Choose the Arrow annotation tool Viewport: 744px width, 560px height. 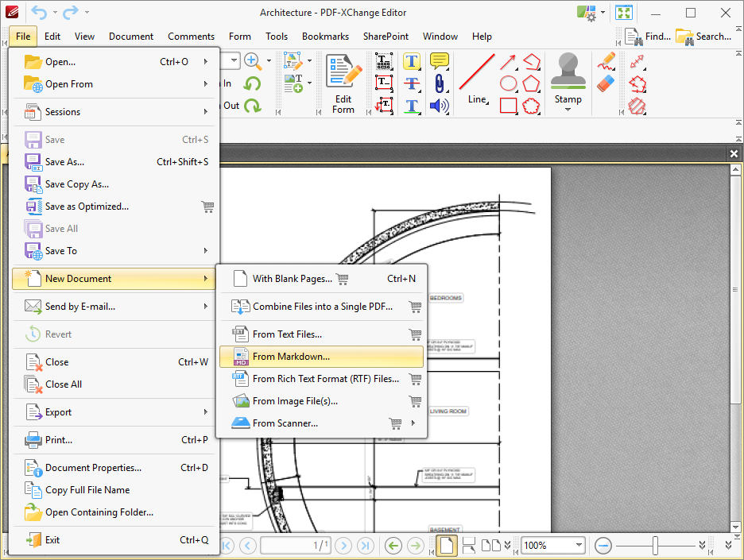tap(508, 62)
